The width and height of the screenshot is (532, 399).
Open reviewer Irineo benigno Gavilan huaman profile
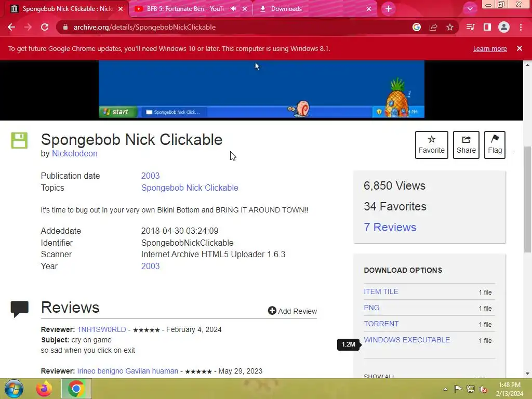point(128,371)
